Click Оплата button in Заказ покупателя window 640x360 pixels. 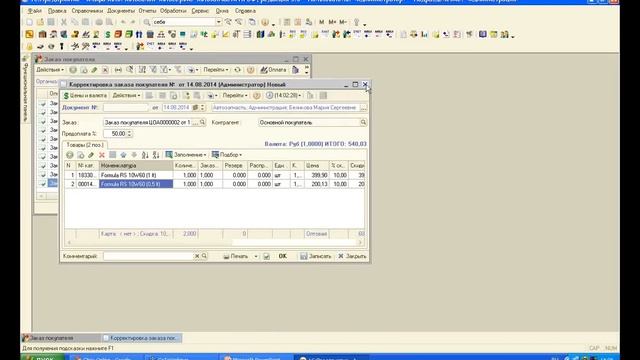click(x=273, y=70)
